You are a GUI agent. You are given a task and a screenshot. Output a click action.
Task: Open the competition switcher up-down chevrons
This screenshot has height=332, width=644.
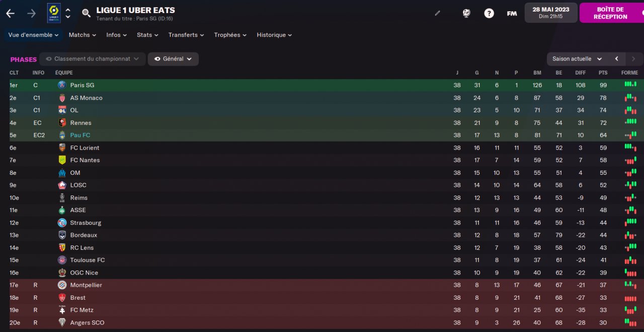(68, 13)
